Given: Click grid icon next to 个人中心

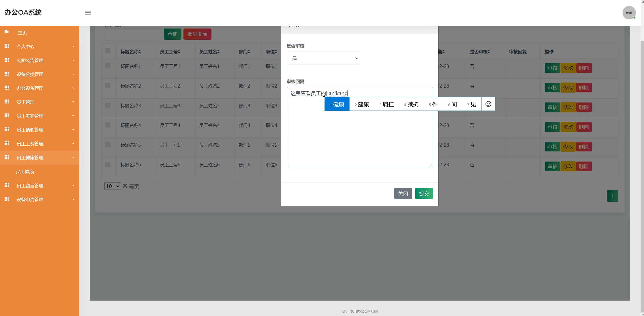Looking at the screenshot, I should pyautogui.click(x=7, y=46).
